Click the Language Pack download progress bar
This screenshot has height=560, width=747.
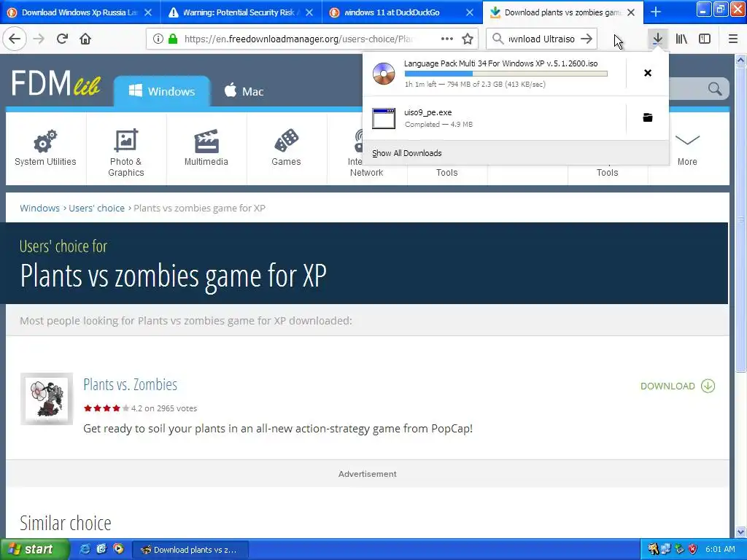(x=506, y=74)
